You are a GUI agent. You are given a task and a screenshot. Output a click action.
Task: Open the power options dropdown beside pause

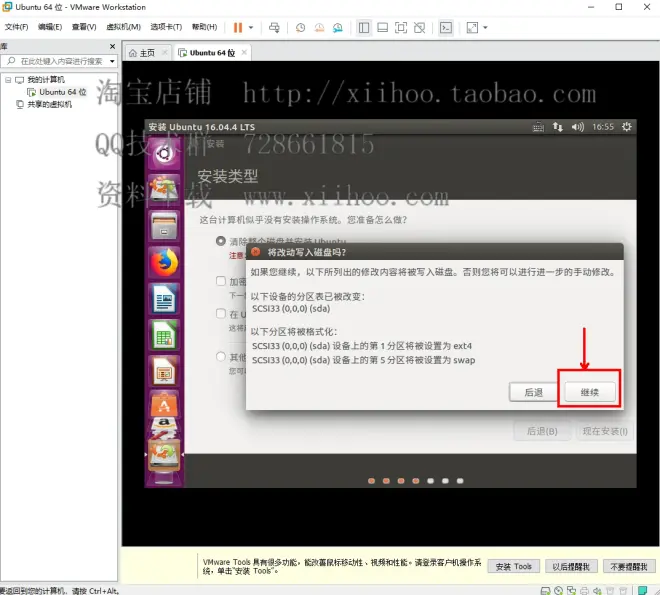click(251, 28)
